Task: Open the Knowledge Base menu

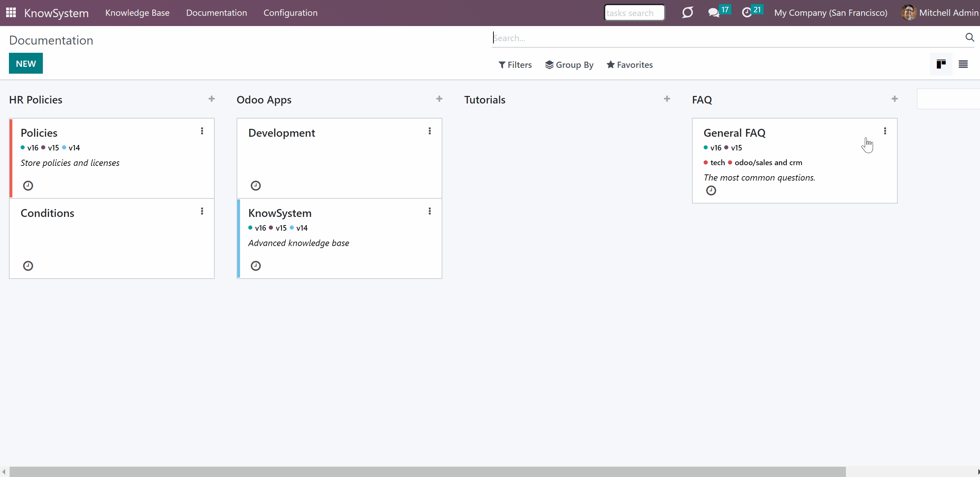Action: (138, 13)
